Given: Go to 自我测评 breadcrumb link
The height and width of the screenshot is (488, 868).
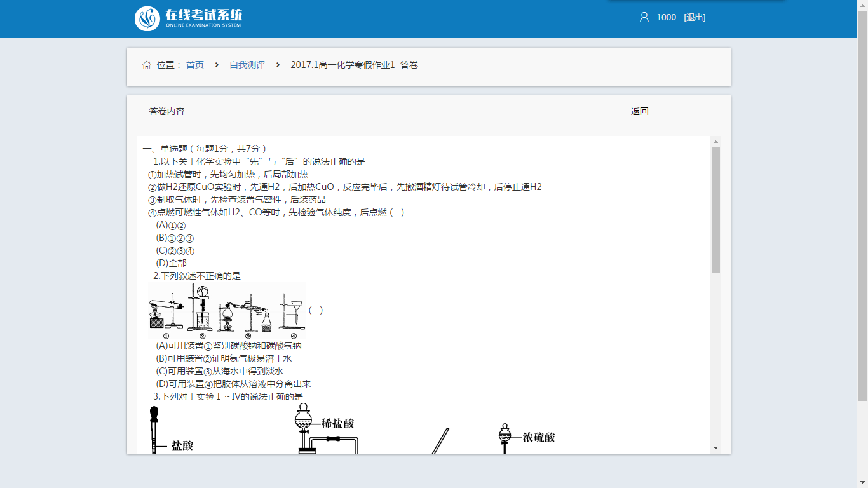Looking at the screenshot, I should tap(247, 65).
